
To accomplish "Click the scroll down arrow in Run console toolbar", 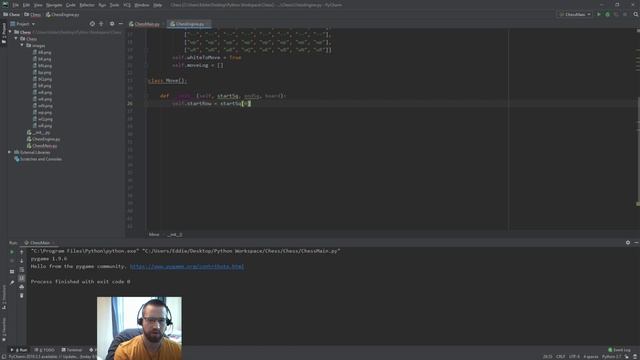I will pos(22,261).
